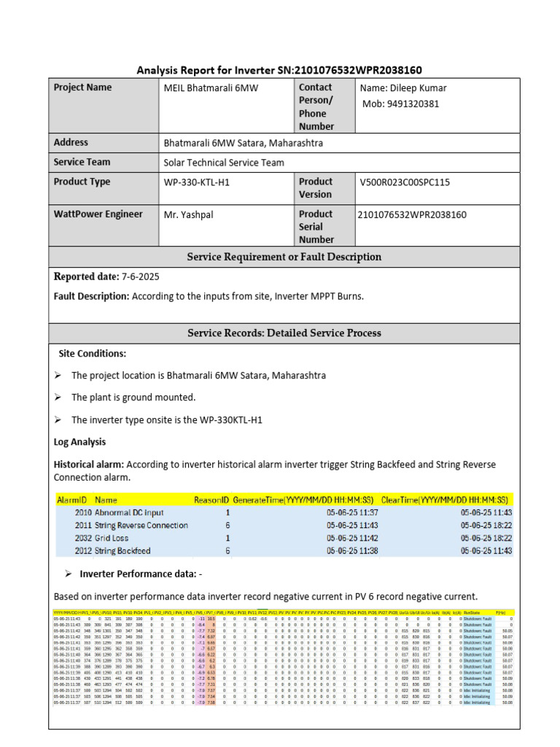This screenshot has width=560, height=747.
Task: Select the alarm table 'Name' column header
Action: (106, 500)
